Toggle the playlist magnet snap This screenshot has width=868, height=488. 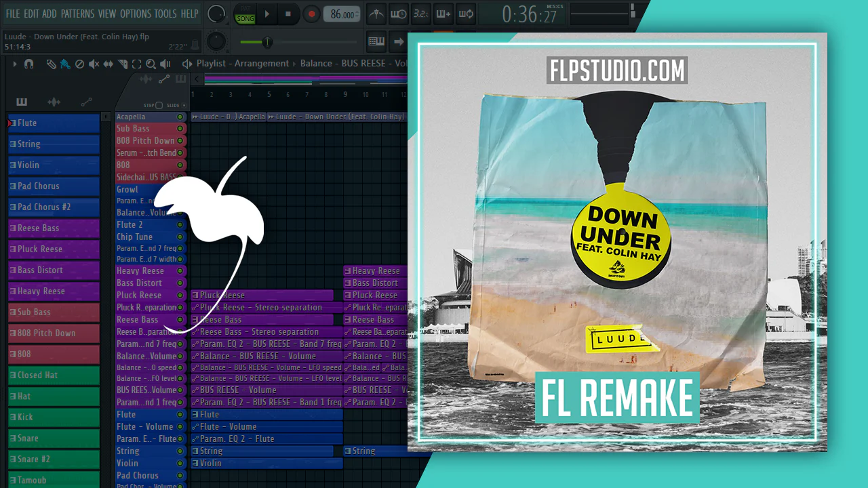28,64
